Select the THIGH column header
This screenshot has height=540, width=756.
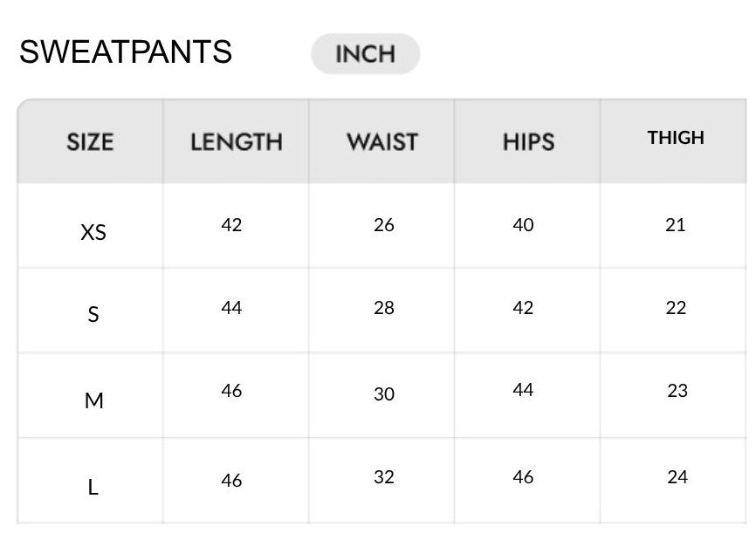click(x=676, y=138)
